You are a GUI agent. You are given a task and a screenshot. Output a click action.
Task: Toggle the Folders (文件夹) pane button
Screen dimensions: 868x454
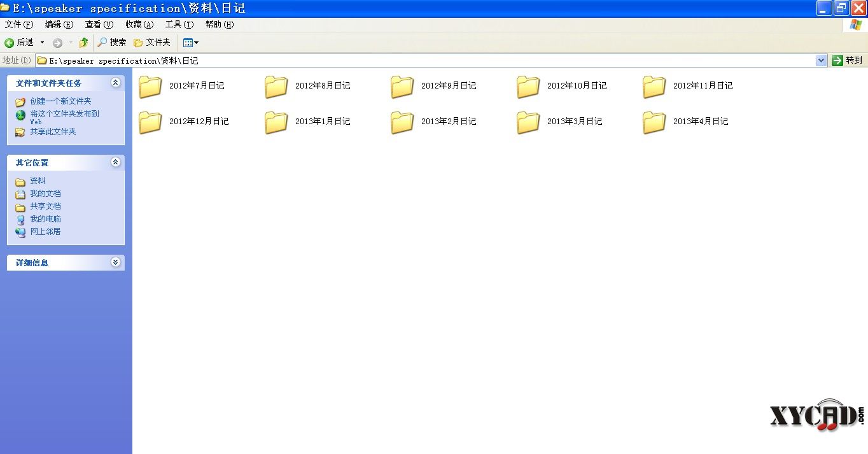tap(152, 43)
